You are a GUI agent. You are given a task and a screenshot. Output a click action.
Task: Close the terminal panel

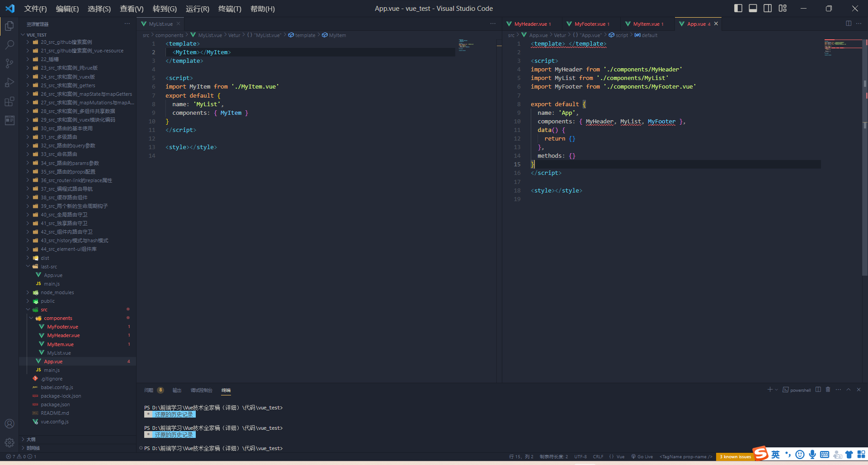pyautogui.click(x=859, y=390)
